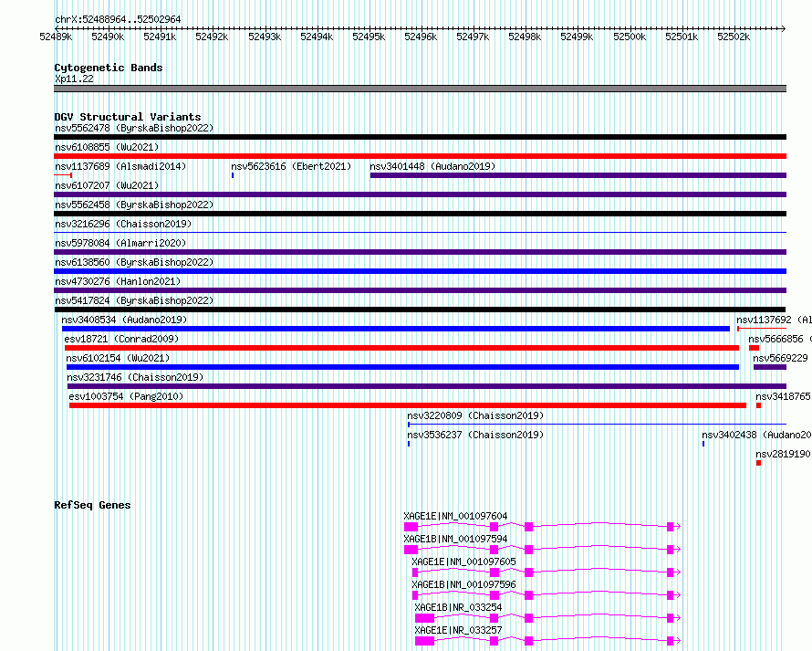Open nsv3408534 (Audano2019) label
Screen dimensions: 812x651
[x=124, y=320]
